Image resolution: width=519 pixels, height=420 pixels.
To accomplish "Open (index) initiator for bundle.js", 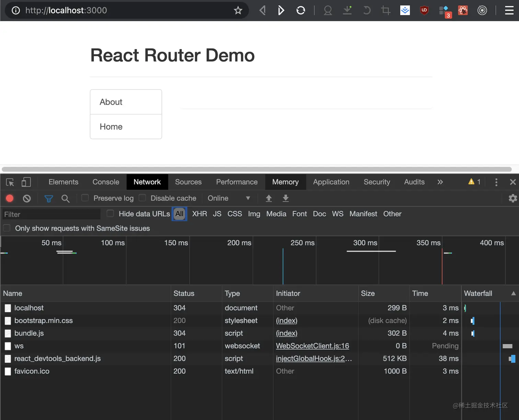I will [x=287, y=333].
